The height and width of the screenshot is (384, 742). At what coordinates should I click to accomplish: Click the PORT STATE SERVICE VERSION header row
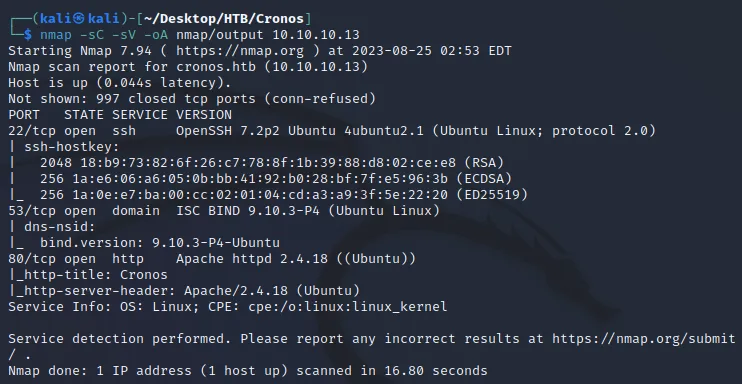[120, 115]
